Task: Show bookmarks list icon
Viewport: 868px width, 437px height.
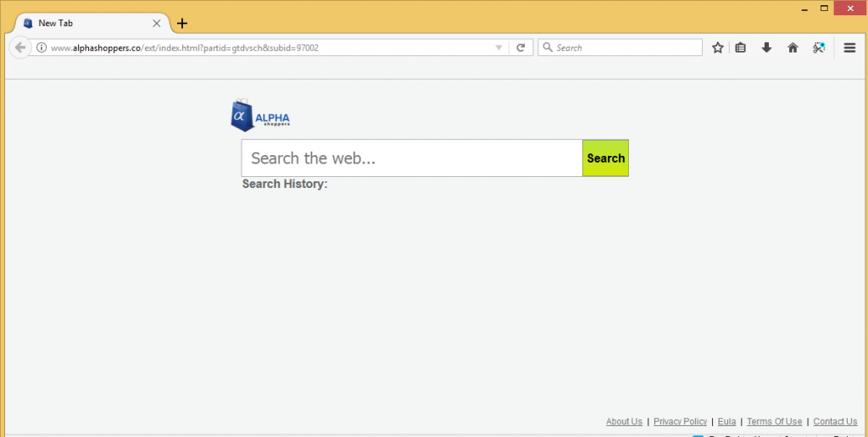Action: point(740,47)
